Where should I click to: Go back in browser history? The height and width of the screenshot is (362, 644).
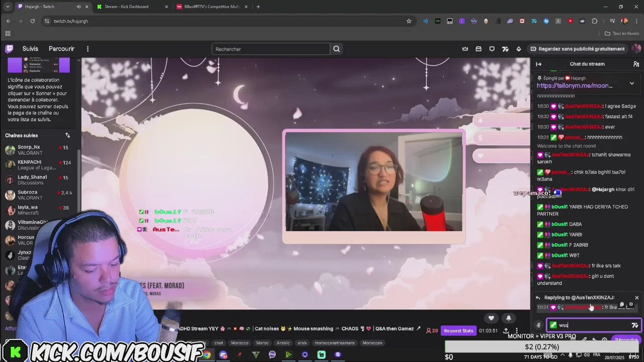coord(8,21)
